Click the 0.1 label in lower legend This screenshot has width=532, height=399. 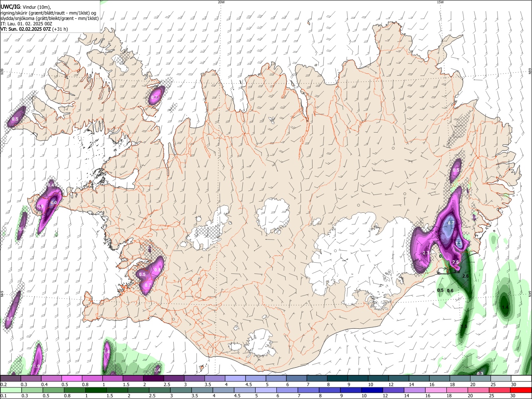4,396
